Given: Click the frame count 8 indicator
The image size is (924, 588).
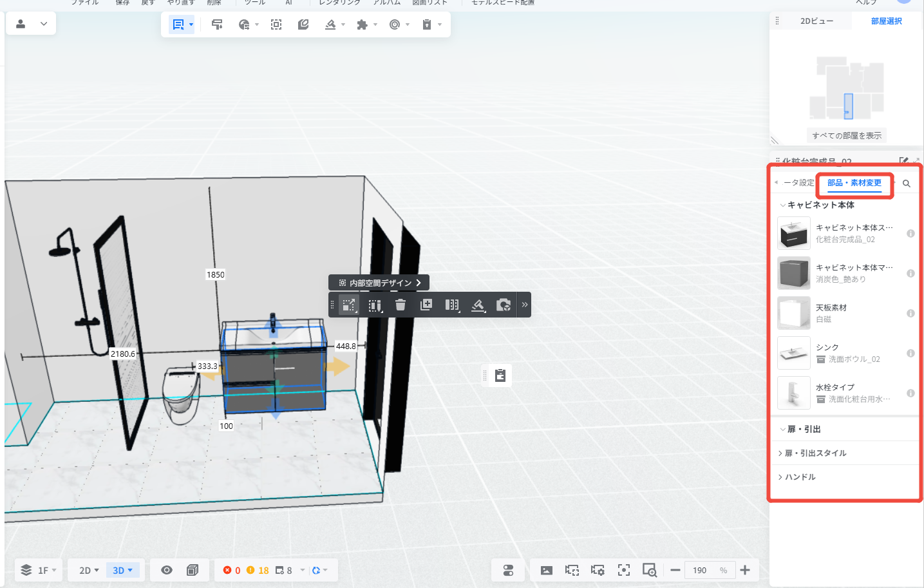Looking at the screenshot, I should click(284, 571).
